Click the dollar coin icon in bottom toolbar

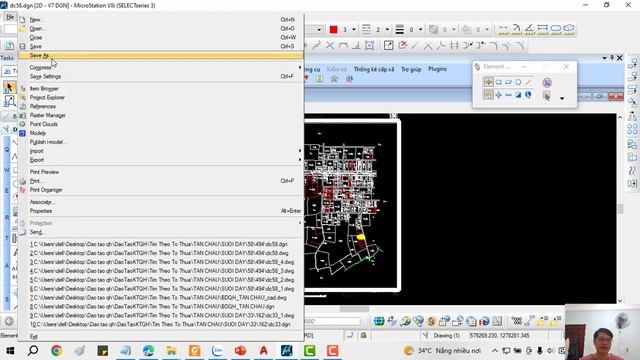(x=431, y=321)
